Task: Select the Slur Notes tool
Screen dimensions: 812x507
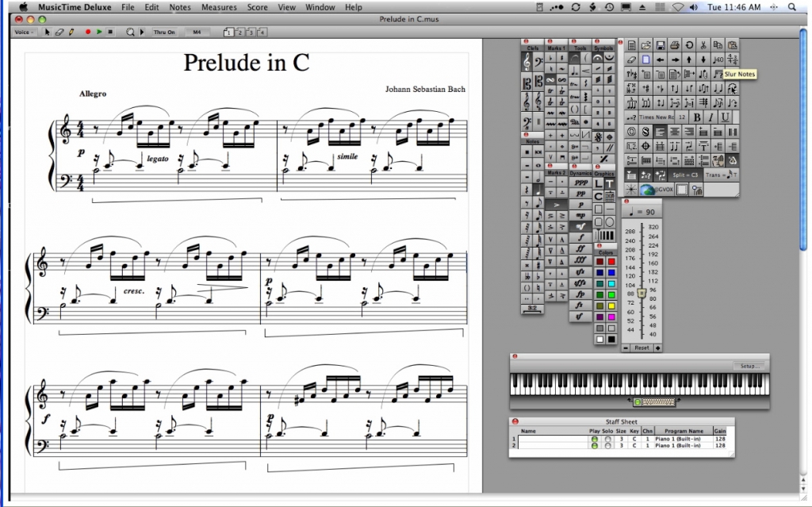Action: [733, 87]
